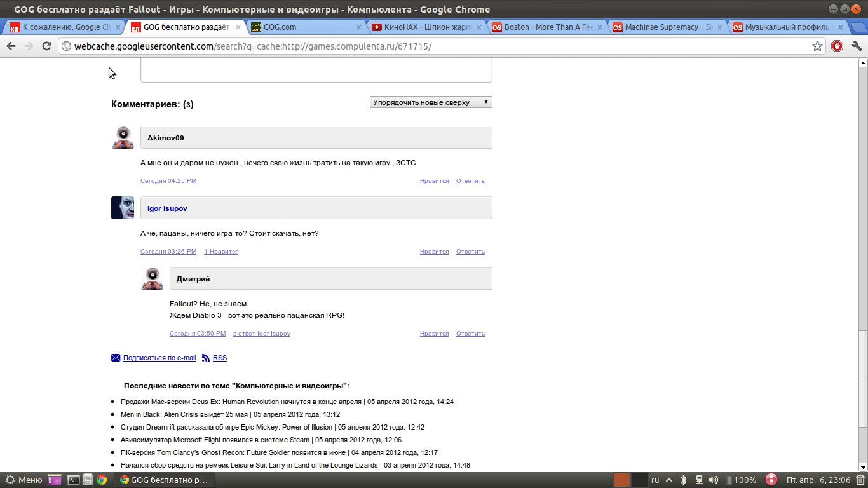
Task: Bookmark this page with the star icon
Action: coord(818,46)
